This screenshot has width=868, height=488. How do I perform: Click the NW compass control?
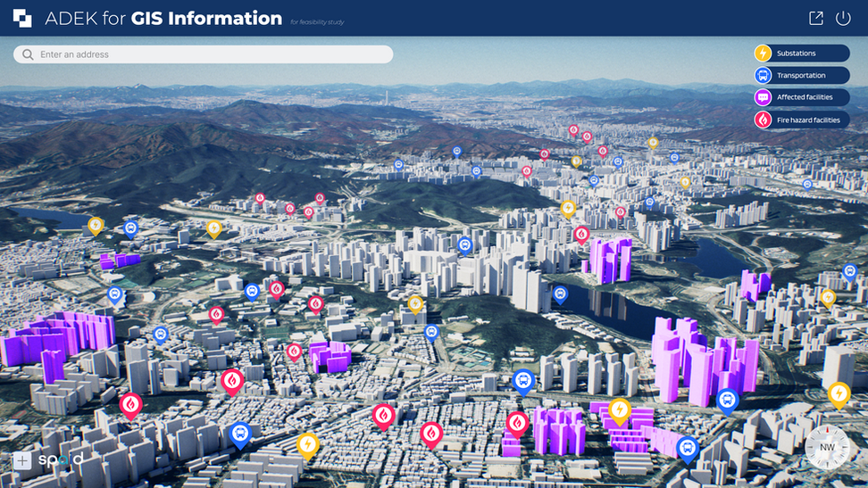[827, 447]
